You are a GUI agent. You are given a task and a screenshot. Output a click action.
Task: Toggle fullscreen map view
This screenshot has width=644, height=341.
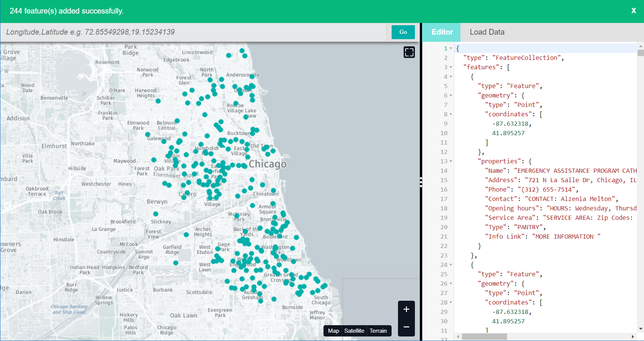409,52
